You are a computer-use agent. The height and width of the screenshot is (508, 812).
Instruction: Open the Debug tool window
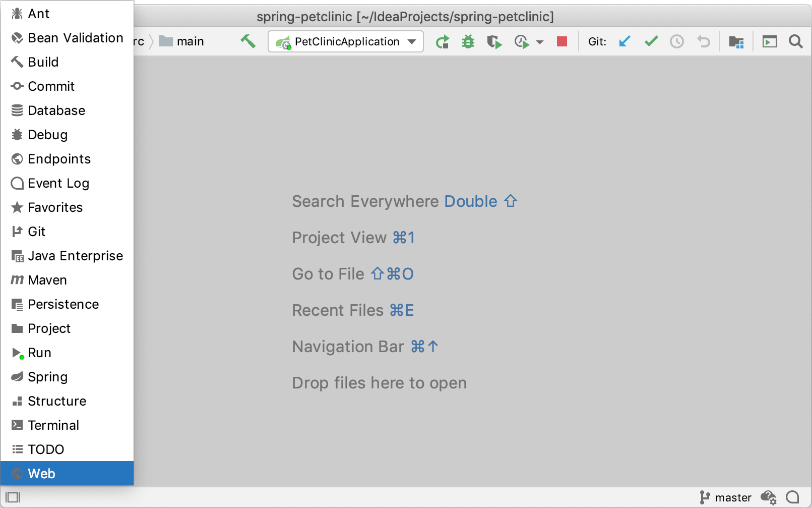[67, 135]
